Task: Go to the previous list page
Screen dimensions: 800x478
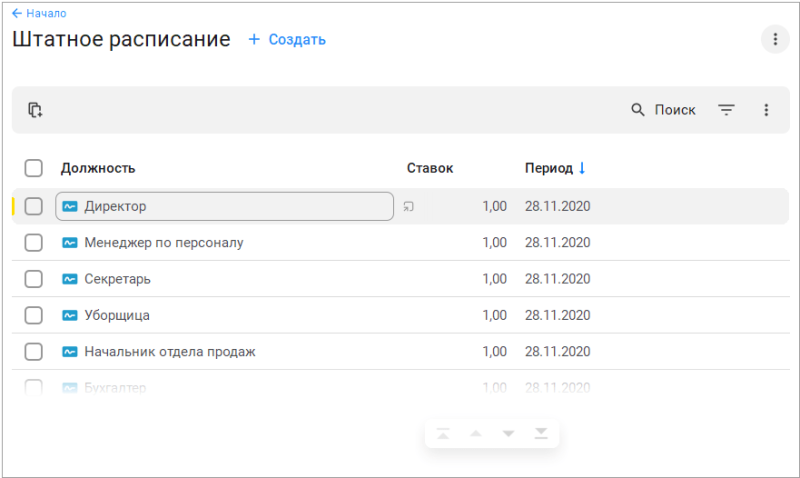Action: click(476, 433)
